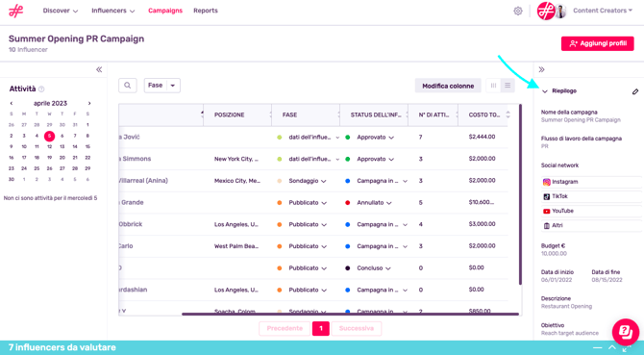644x355 pixels.
Task: Click the user profile photo
Action: pyautogui.click(x=561, y=12)
